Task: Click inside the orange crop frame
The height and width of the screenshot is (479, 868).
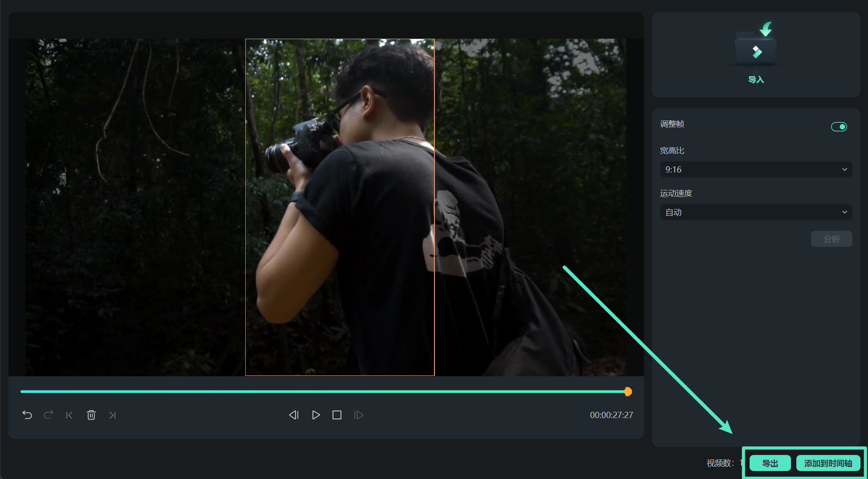Action: tap(340, 207)
